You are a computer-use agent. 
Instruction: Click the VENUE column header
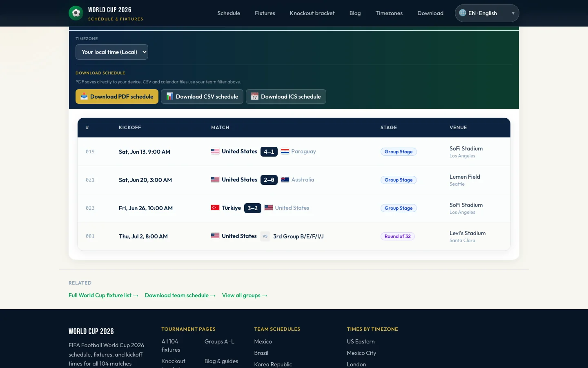pos(458,128)
